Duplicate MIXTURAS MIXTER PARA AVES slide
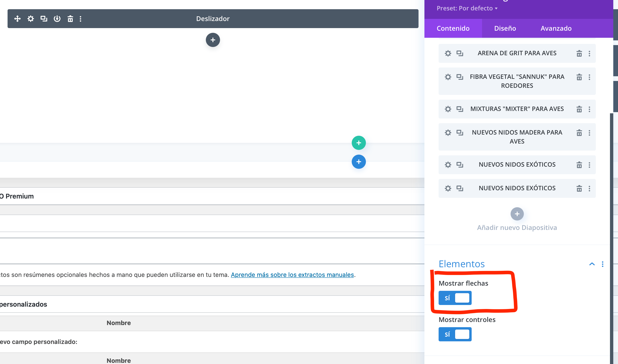The width and height of the screenshot is (618, 364). [460, 109]
